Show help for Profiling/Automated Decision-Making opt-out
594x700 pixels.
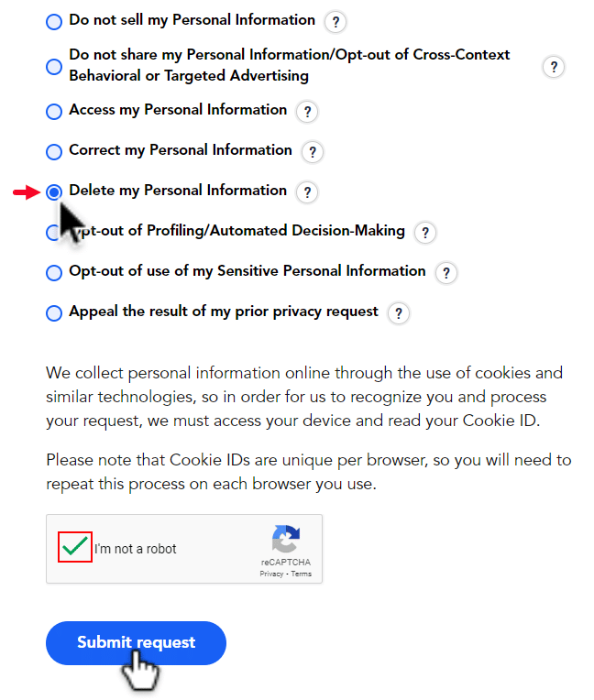pyautogui.click(x=425, y=232)
